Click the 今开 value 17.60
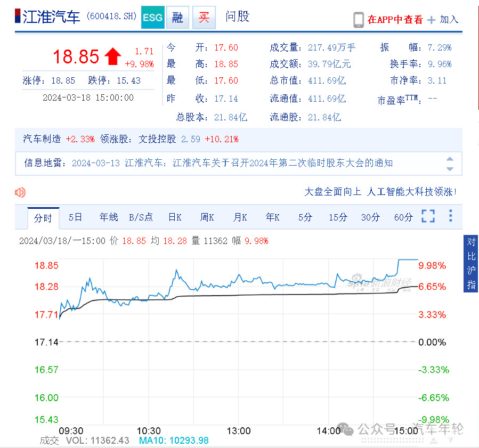This screenshot has height=448, width=479. [x=226, y=47]
